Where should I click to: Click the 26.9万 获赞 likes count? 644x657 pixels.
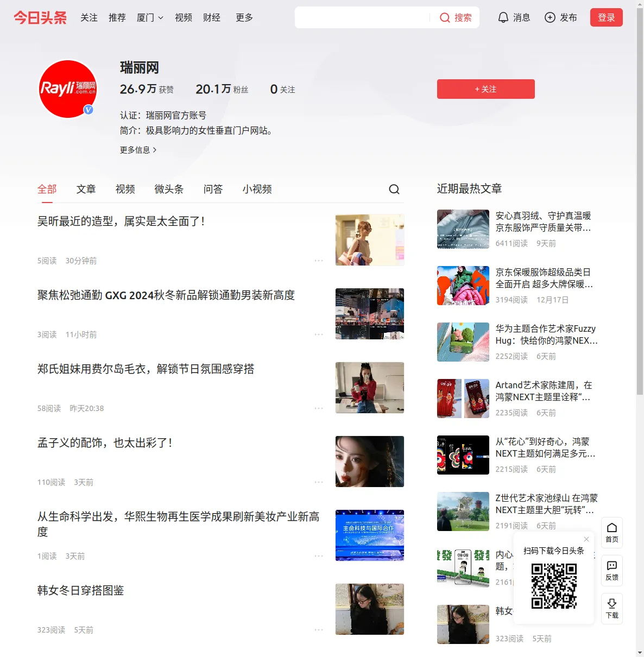[147, 89]
